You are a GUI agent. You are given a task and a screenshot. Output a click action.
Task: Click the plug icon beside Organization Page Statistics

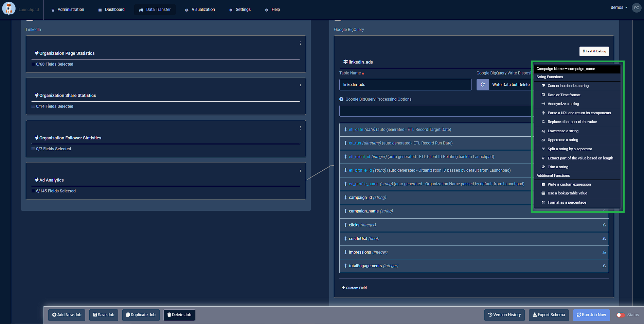click(x=37, y=53)
